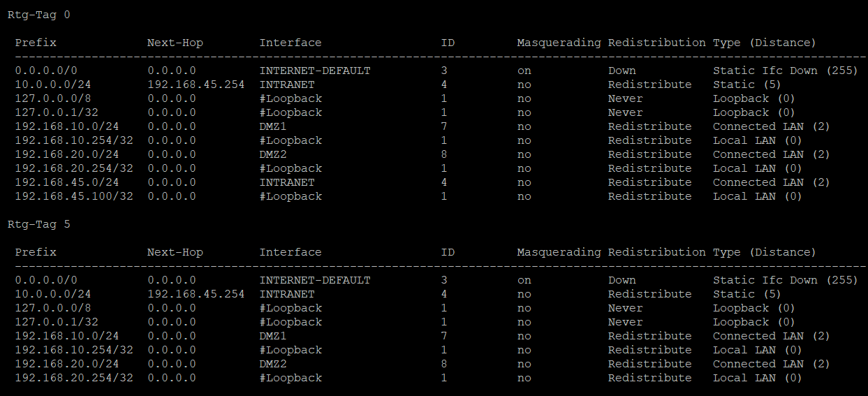Click next-hop 192.168.45.254 under Rtg-Tag 5
The height and width of the screenshot is (396, 868).
pos(196,294)
